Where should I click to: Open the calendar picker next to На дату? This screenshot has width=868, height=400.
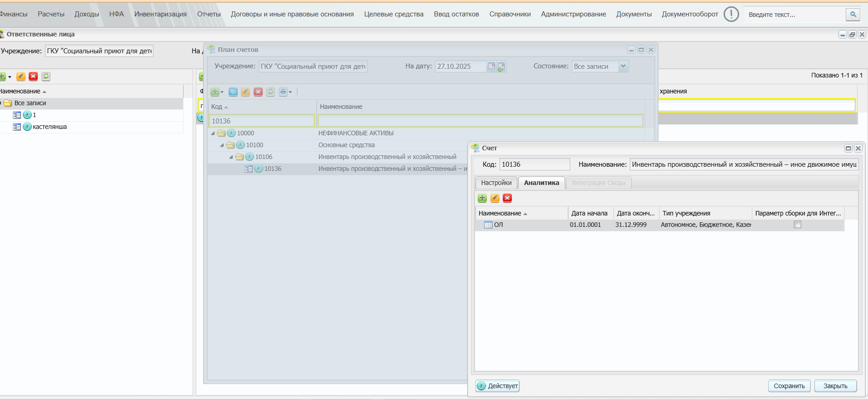click(491, 67)
